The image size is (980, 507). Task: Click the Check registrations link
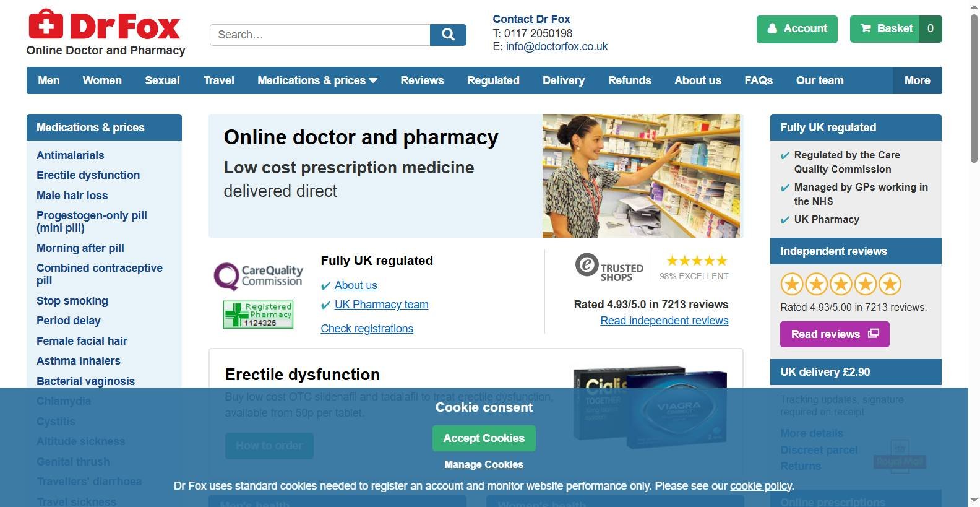tap(367, 329)
